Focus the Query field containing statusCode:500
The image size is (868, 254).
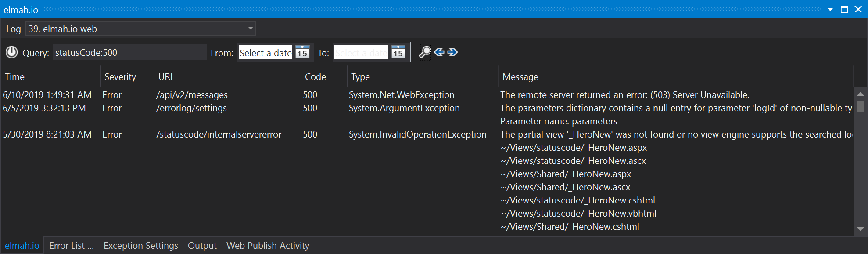pos(129,52)
